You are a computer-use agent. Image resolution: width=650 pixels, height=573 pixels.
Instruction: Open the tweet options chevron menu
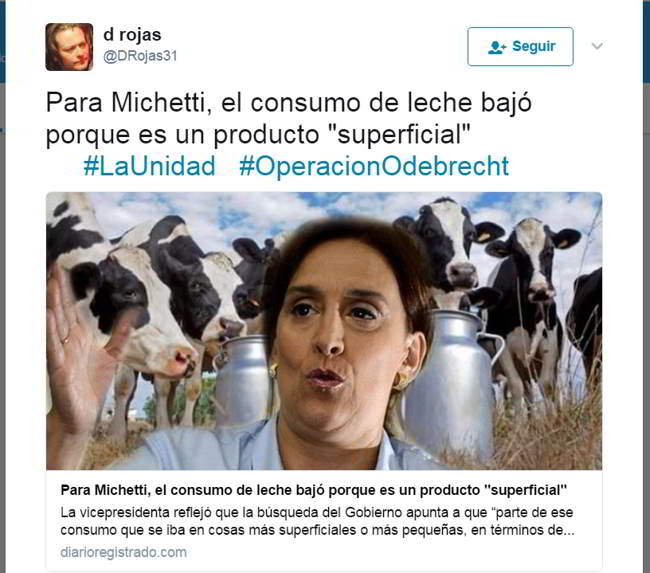pyautogui.click(x=597, y=46)
